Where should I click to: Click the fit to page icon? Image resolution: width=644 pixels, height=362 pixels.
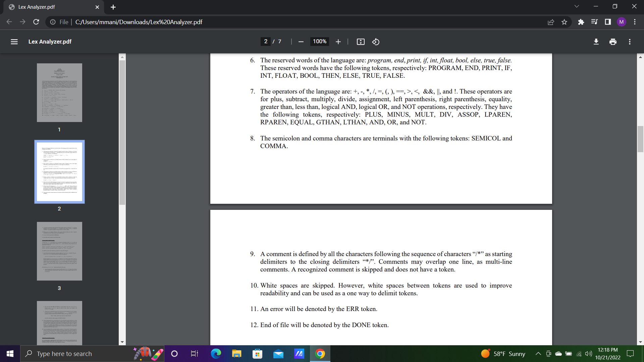tap(361, 42)
